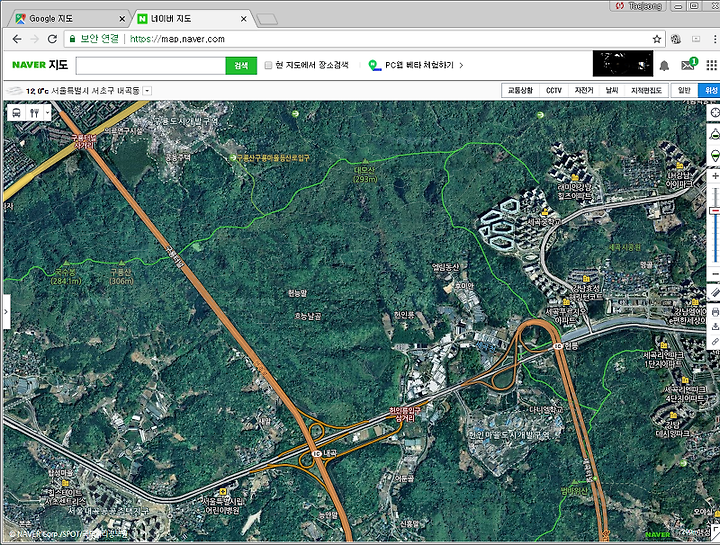Click the Naver map search input field
Screen dimensions: 720x545
pos(151,66)
